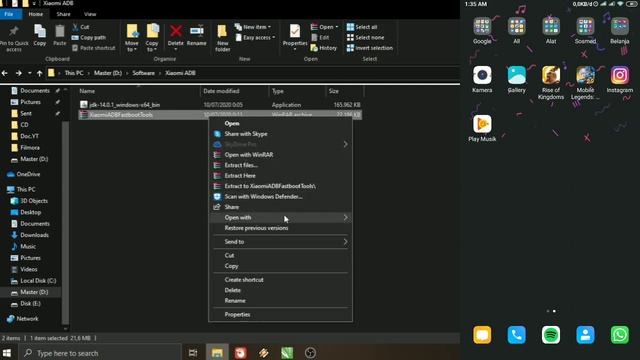Screen dimensions: 640x360
Task: Click Master (D:) in the address path
Action: (x=108, y=73)
